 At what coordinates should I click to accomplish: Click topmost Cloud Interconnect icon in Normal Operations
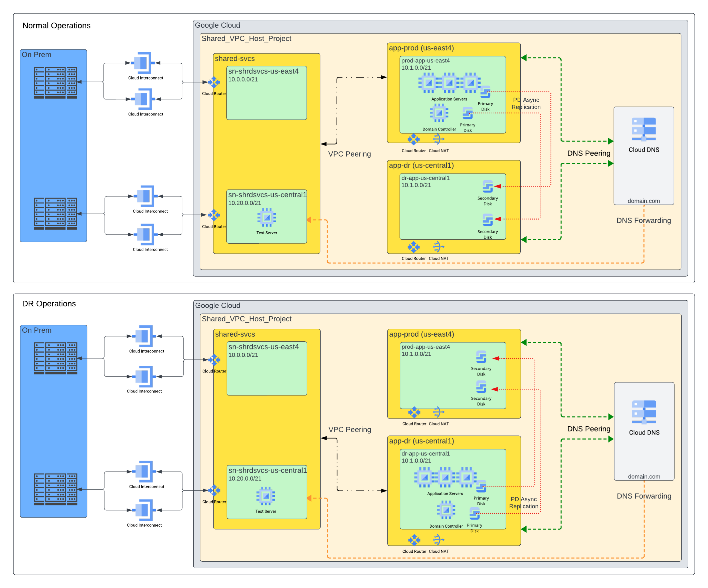(143, 63)
